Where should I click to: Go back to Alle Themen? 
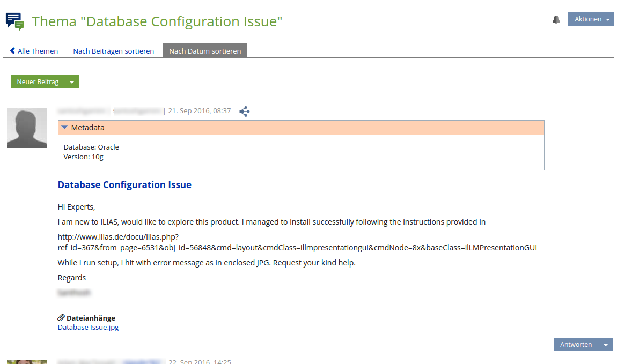point(38,51)
